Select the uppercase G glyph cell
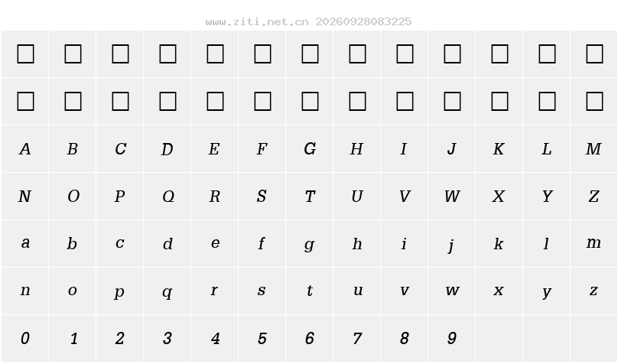This screenshot has height=364, width=618. [x=310, y=149]
